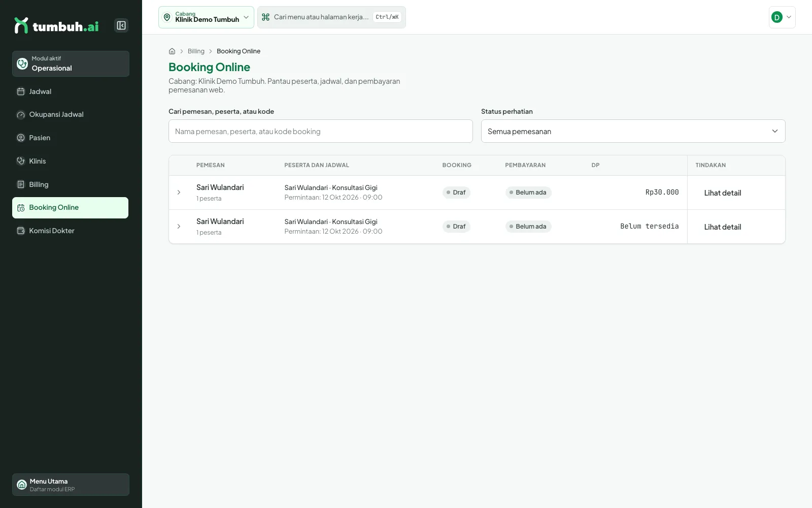Open Menu Utama Daftar modul ERP
Screen dimensions: 812x508
(71, 485)
